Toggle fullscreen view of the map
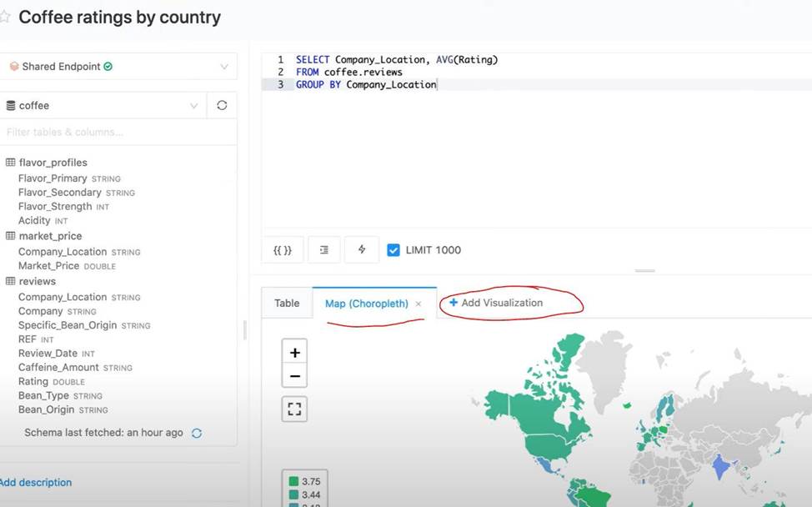 [x=295, y=409]
